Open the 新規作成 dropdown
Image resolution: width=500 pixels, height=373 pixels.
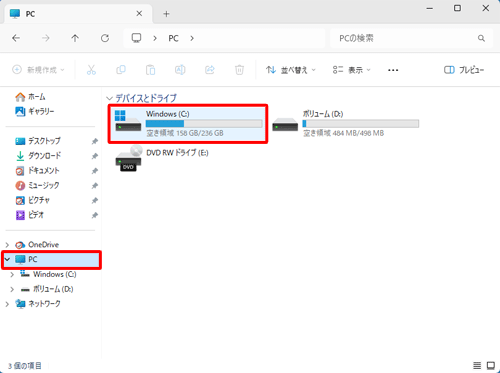click(38, 70)
